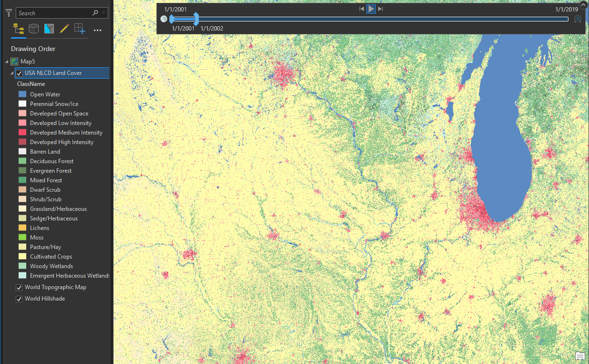This screenshot has height=364, width=589.
Task: Click the time enable clock icon on slider
Action: [x=164, y=19]
